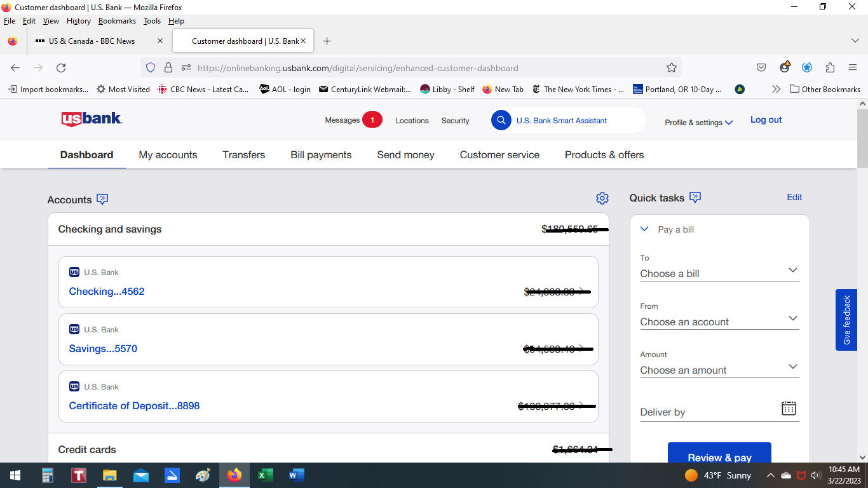Viewport: 868px width, 488px height.
Task: Open the Checking...4562 account
Action: coord(107,292)
